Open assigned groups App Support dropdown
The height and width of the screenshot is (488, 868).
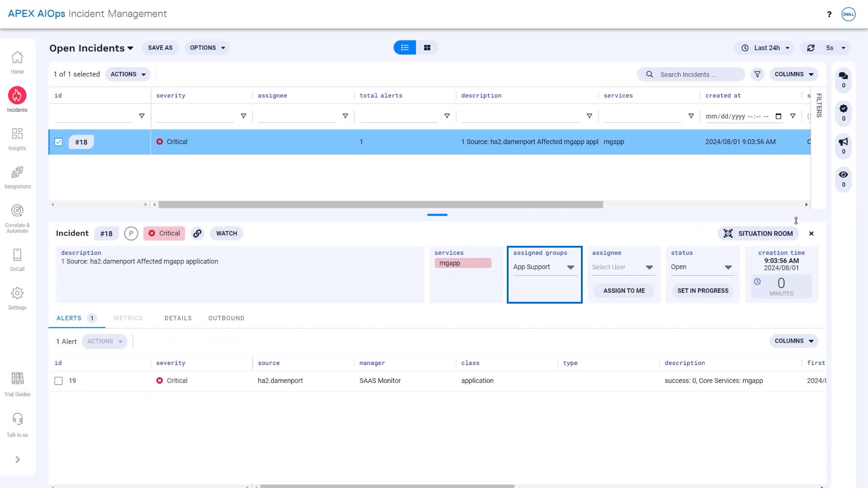click(544, 267)
